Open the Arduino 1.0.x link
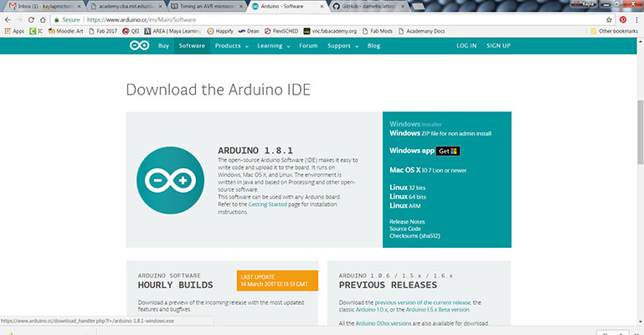 point(372,310)
